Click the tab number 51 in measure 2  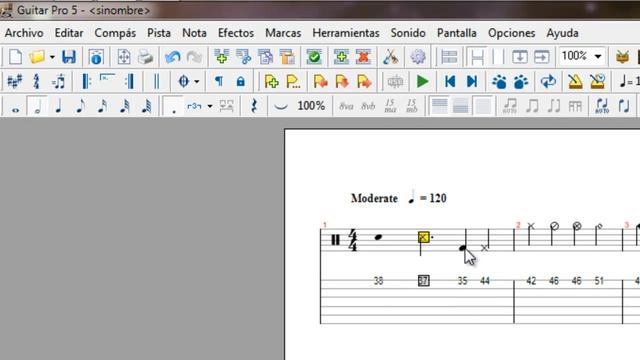[x=599, y=281]
